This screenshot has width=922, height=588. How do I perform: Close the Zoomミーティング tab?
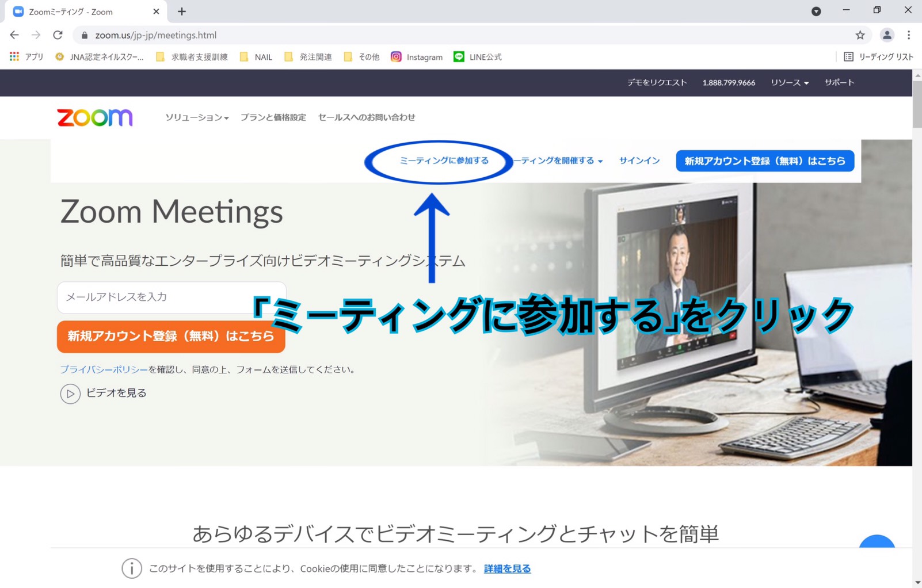click(x=156, y=12)
